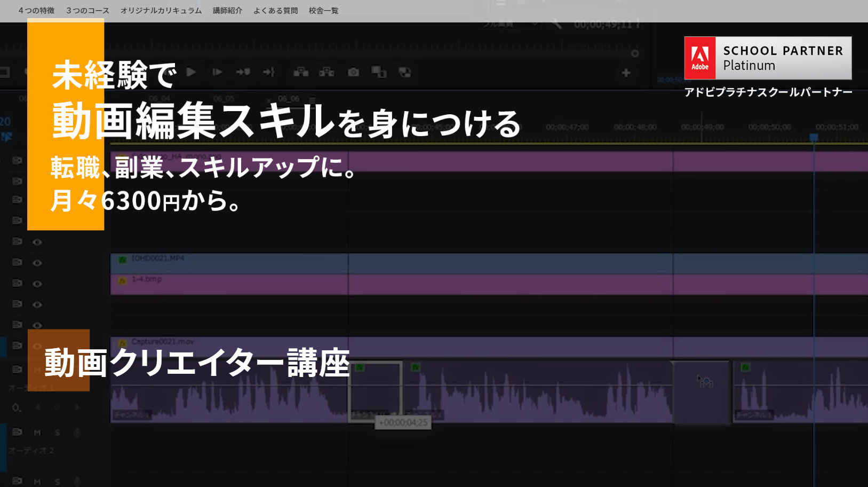Screen dimensions: 868x487
Task: Toggle eye visibility for IOHD0021.MP4 track
Action: pyautogui.click(x=37, y=263)
